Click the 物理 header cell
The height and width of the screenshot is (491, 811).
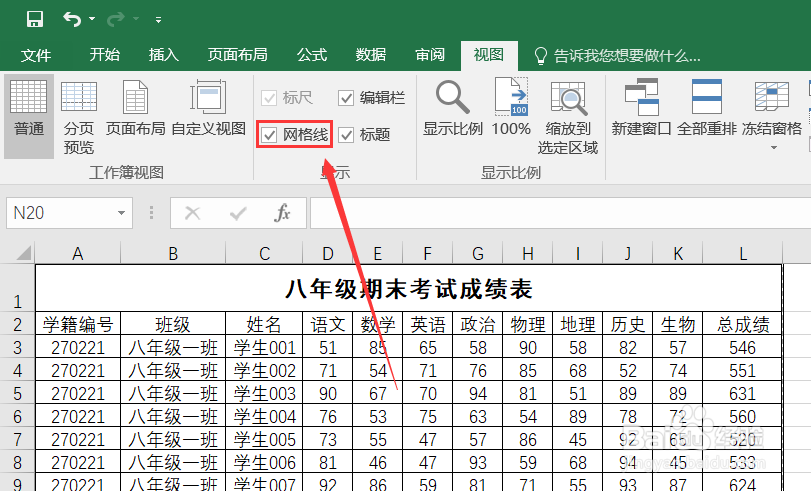(x=528, y=324)
